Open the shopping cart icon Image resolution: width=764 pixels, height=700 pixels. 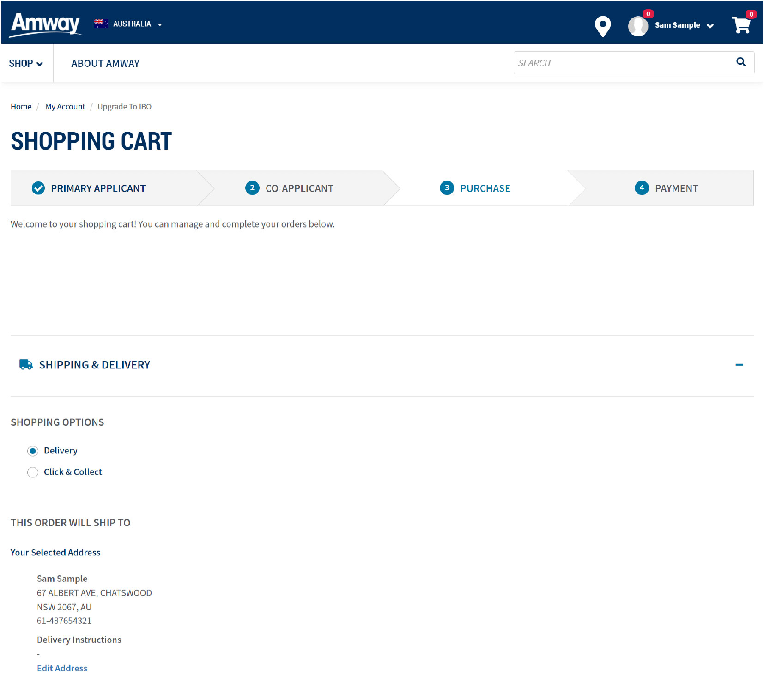pyautogui.click(x=741, y=25)
